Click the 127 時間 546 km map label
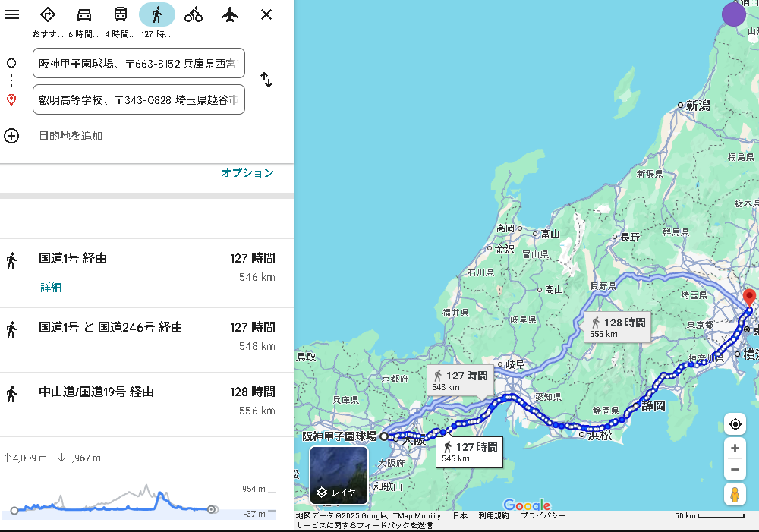This screenshot has width=759, height=532. point(470,452)
